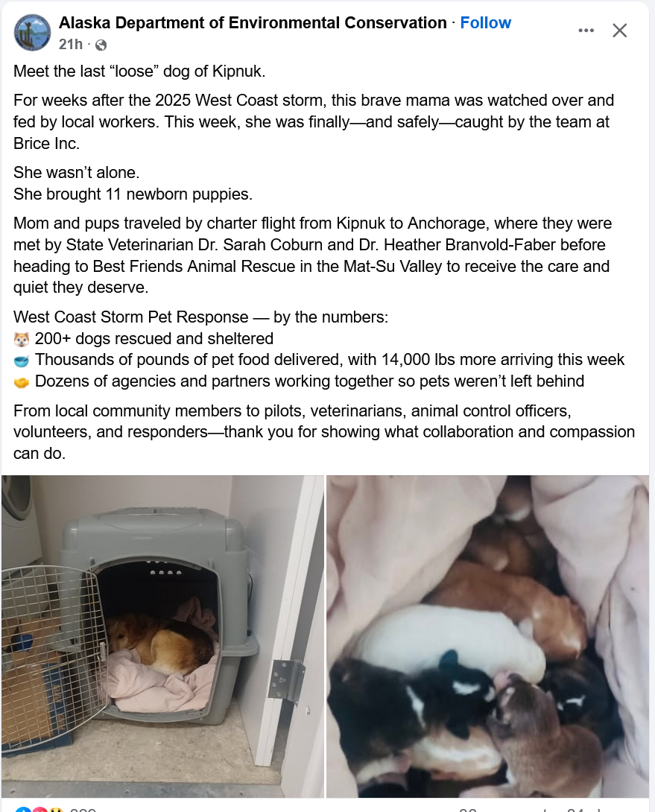655x812 pixels.
Task: Open the post options three-dot menu
Action: 586,31
